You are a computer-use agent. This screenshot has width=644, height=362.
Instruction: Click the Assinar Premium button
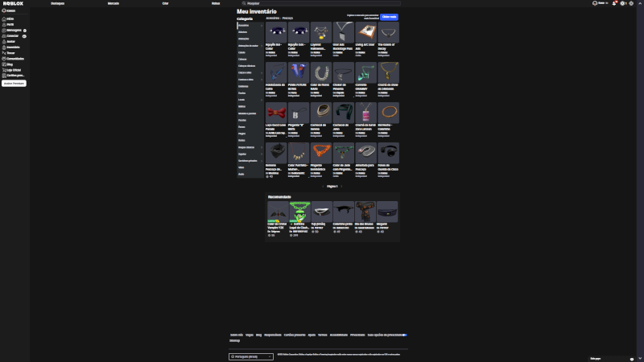coord(14,84)
